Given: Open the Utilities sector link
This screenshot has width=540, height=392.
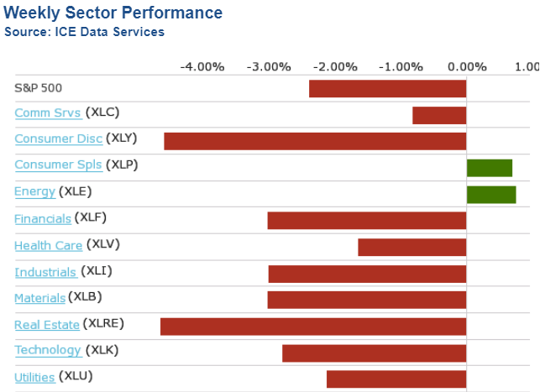Looking at the screenshot, I should (34, 378).
